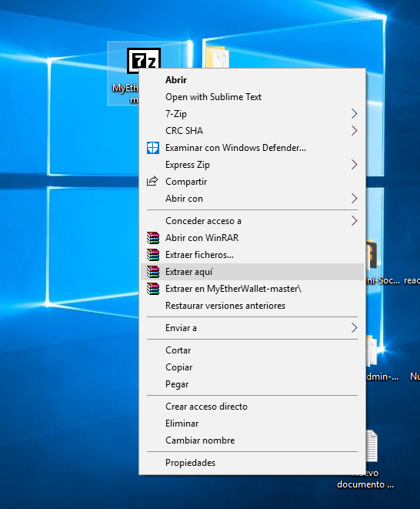Select the folder icon behind the menu top
This screenshot has width=420, height=509.
217,58
